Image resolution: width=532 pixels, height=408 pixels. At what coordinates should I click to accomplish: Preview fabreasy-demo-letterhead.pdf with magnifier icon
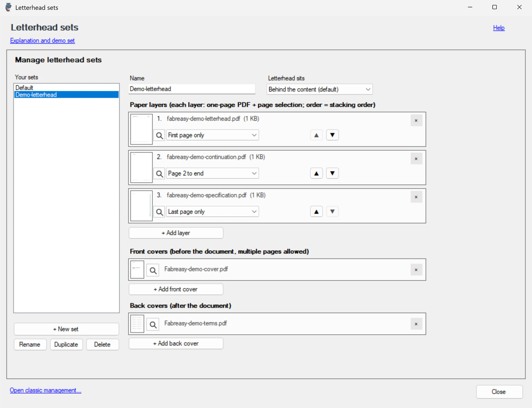pos(159,136)
